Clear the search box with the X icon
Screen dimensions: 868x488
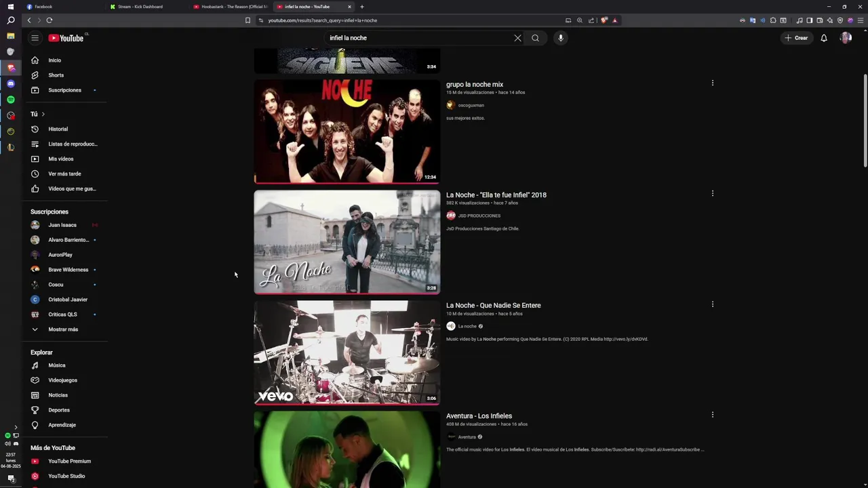(x=517, y=38)
